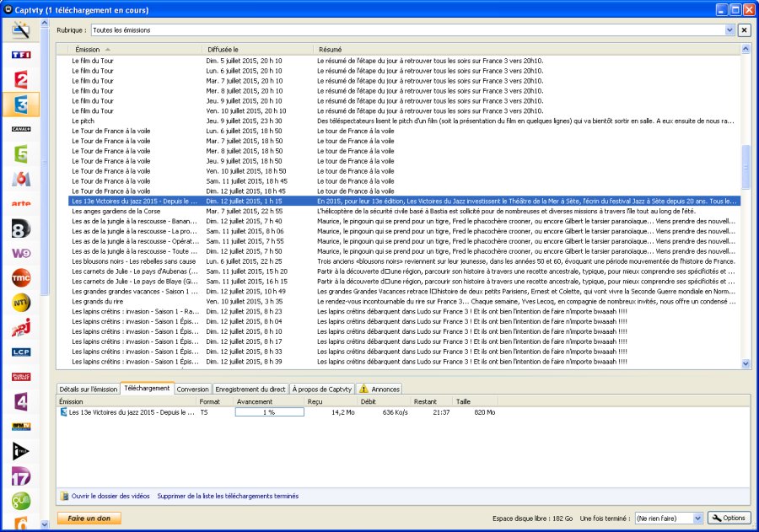Expand the Rubrique dropdown list

[x=729, y=30]
